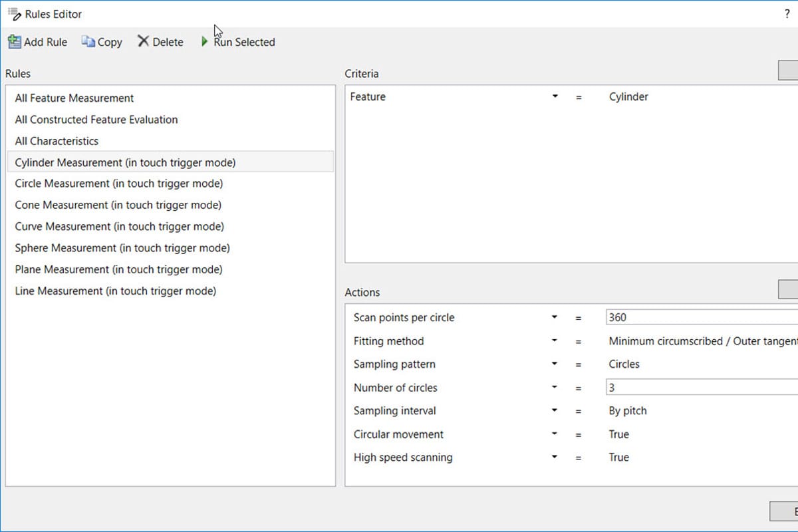Click the Scan points value field 360
The image size is (798, 532).
tap(698, 317)
